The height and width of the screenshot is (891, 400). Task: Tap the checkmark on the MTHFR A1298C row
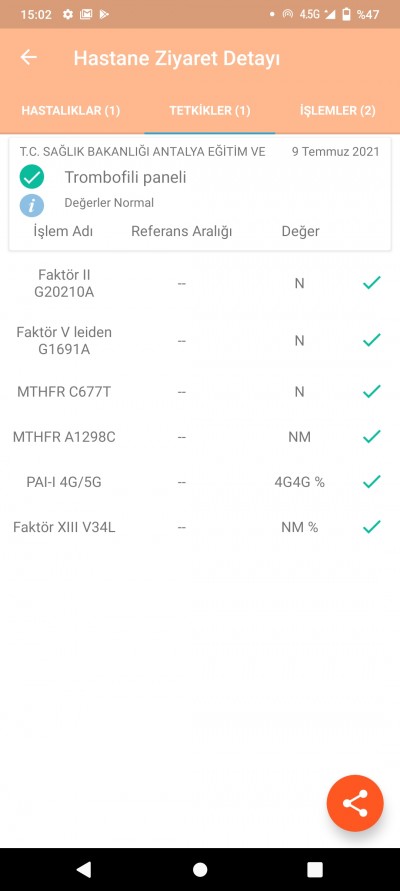click(372, 436)
